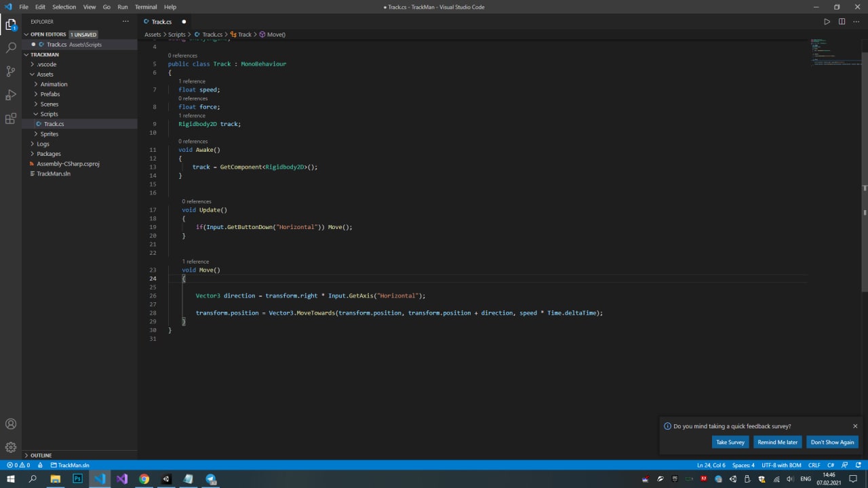Open notifications bell in status bar
868x488 pixels.
click(857, 466)
